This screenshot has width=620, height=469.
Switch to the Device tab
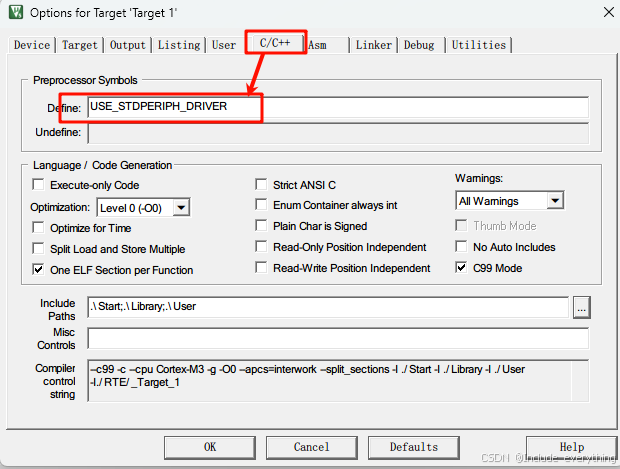click(32, 45)
